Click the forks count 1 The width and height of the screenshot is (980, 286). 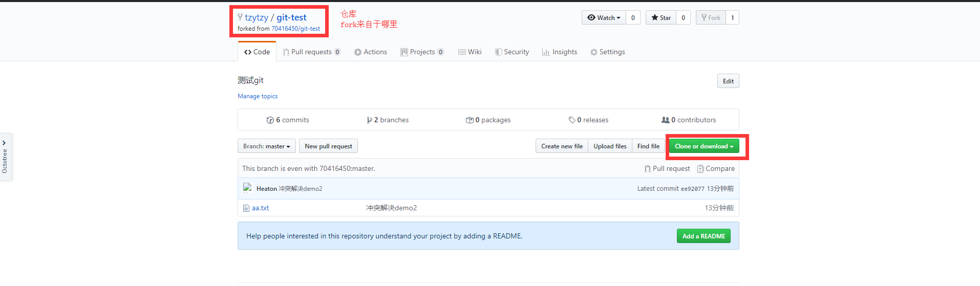[x=732, y=17]
